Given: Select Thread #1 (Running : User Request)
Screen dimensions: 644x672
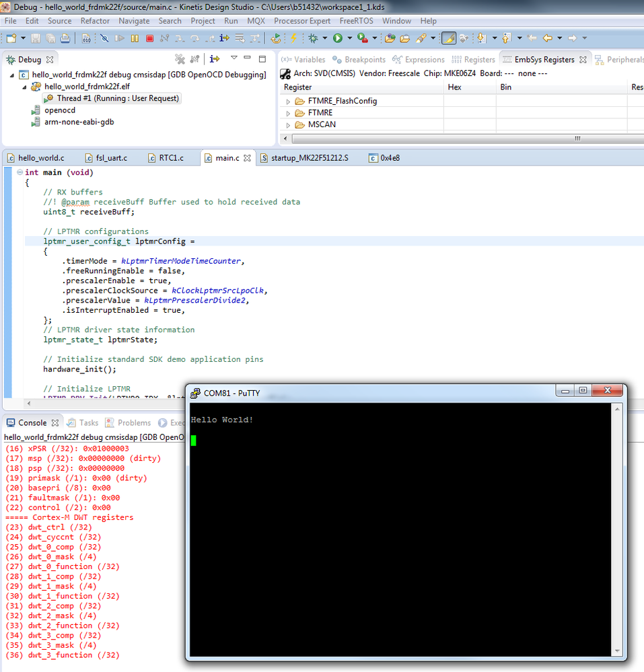Looking at the screenshot, I should pyautogui.click(x=112, y=98).
